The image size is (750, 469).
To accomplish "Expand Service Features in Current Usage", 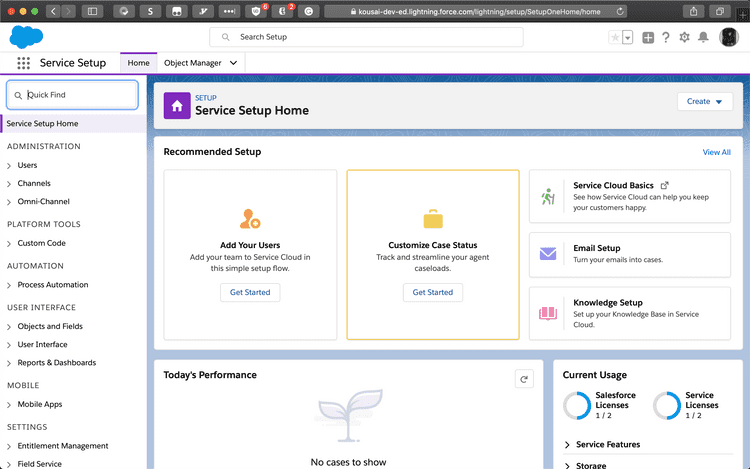I will coord(568,444).
